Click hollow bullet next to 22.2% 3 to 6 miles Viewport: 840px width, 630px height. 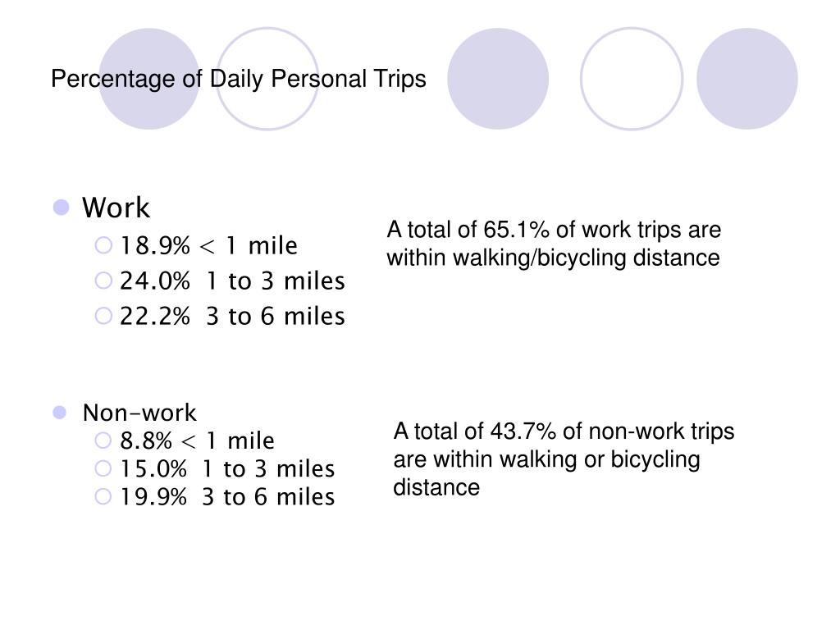pos(103,316)
